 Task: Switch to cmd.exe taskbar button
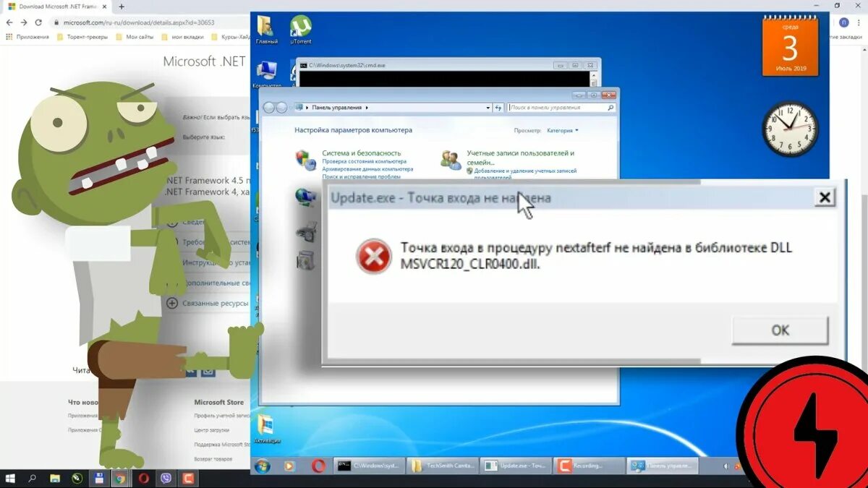[369, 466]
